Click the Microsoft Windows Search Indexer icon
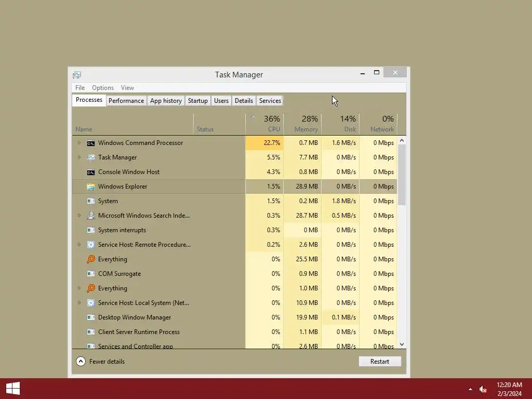532x399 pixels. click(90, 216)
